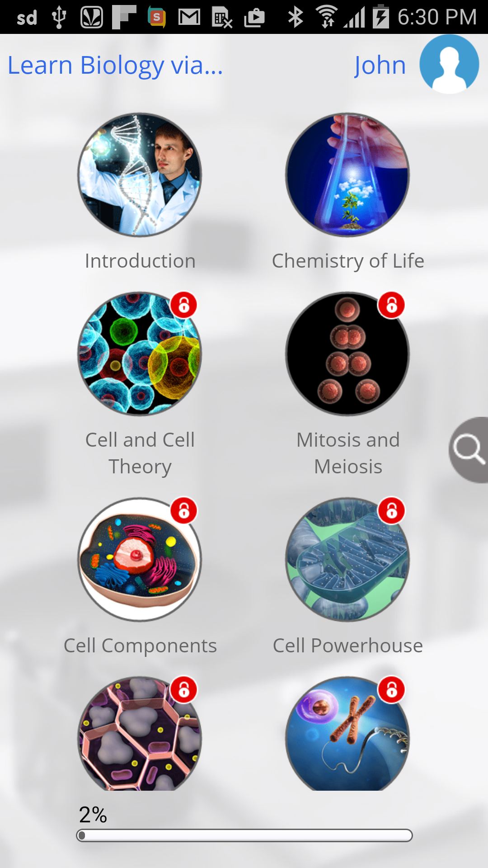
Task: Tap the Gmail notification icon in status bar
Action: click(189, 17)
